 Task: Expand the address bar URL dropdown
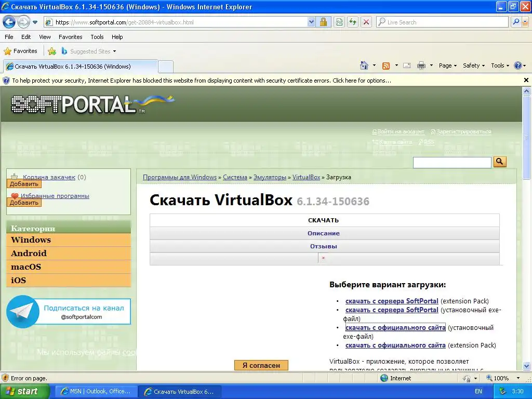coord(311,22)
